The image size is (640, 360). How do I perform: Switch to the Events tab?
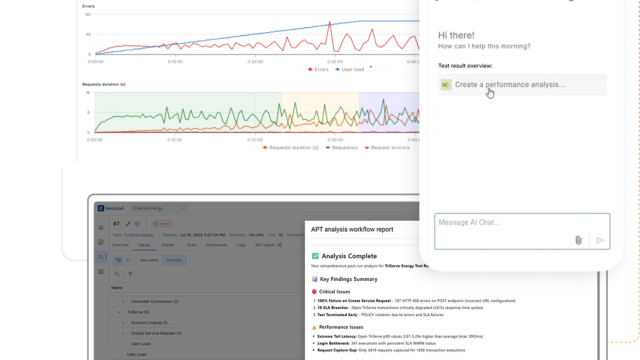click(x=168, y=245)
